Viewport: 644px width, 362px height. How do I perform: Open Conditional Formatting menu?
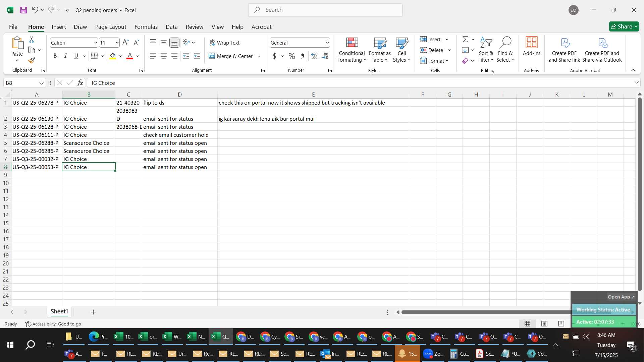point(352,50)
